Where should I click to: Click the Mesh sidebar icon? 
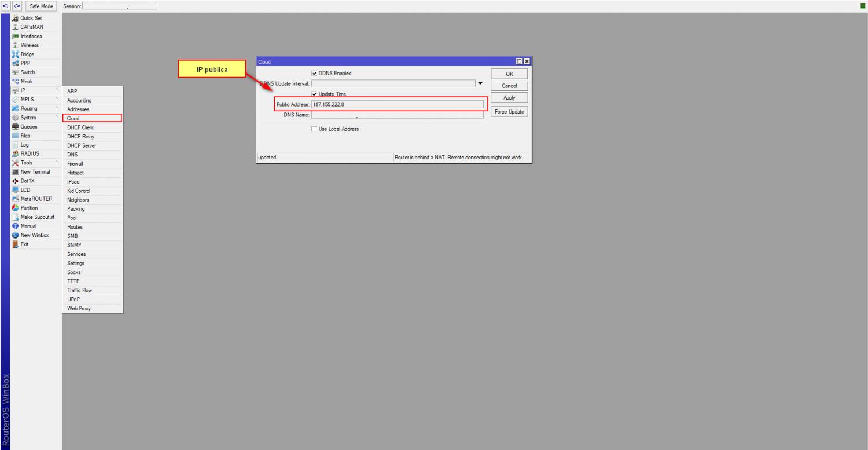coord(16,82)
